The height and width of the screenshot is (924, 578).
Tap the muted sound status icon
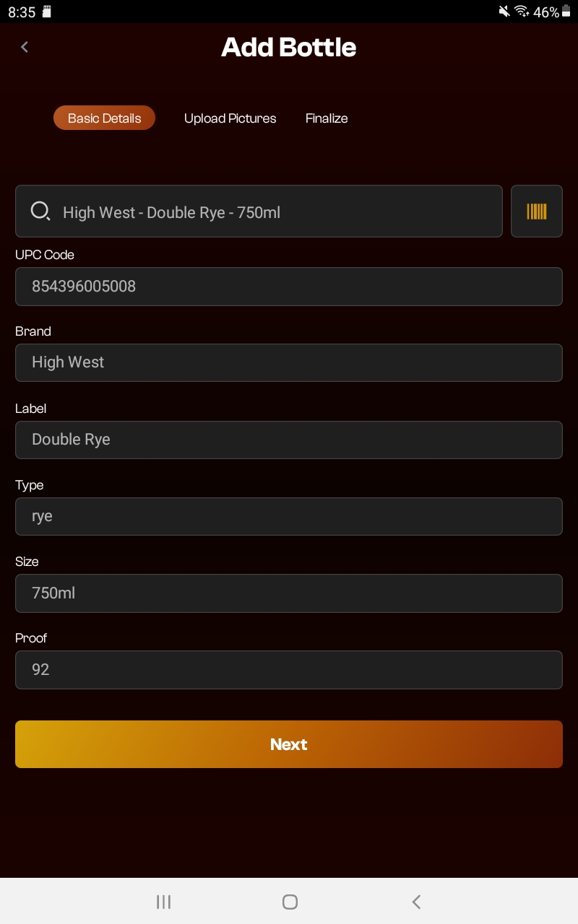tap(504, 12)
